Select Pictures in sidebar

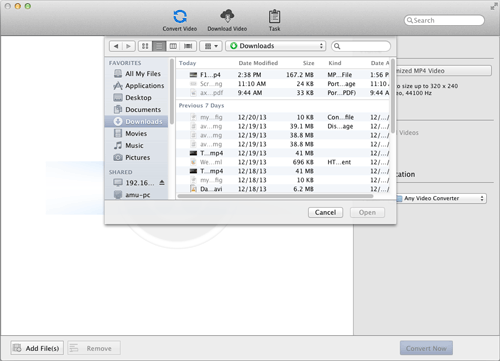pyautogui.click(x=137, y=157)
